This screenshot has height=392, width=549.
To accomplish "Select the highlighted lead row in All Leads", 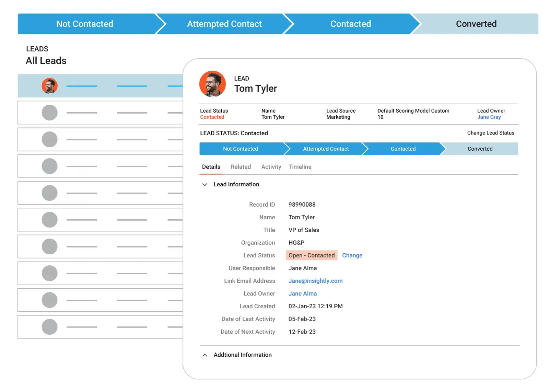I will pos(100,86).
